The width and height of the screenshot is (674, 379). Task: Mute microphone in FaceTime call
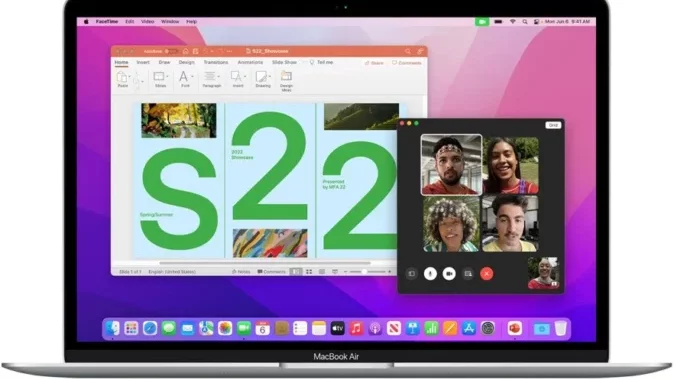[430, 274]
